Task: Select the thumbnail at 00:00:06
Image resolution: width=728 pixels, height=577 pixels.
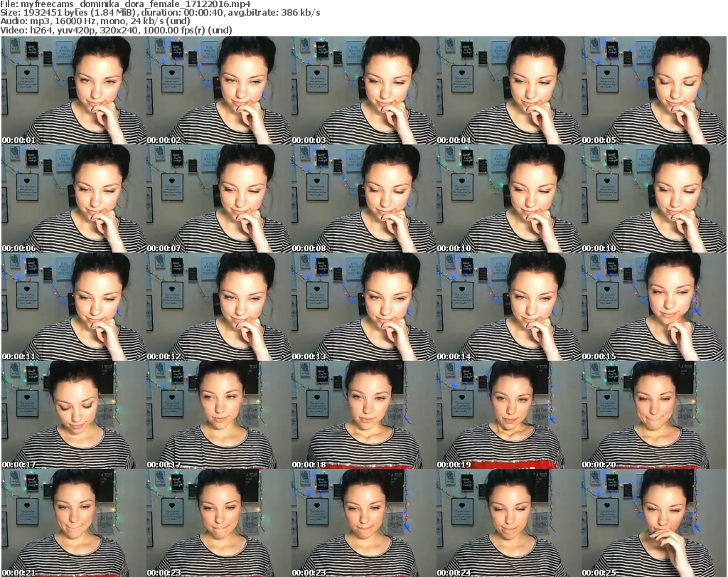Action: click(74, 199)
